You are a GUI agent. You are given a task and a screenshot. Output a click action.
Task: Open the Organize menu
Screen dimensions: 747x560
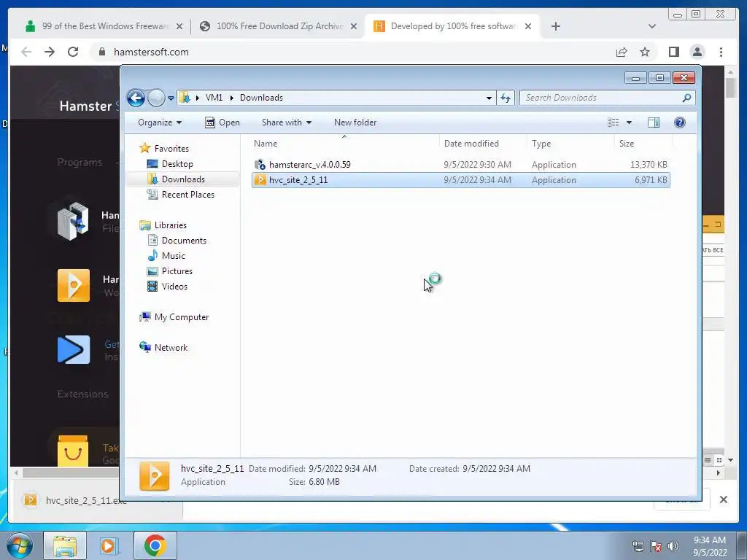[x=160, y=122]
